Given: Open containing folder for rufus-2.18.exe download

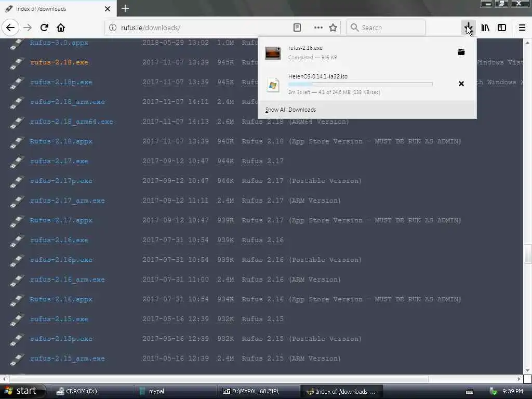Looking at the screenshot, I should (461, 52).
